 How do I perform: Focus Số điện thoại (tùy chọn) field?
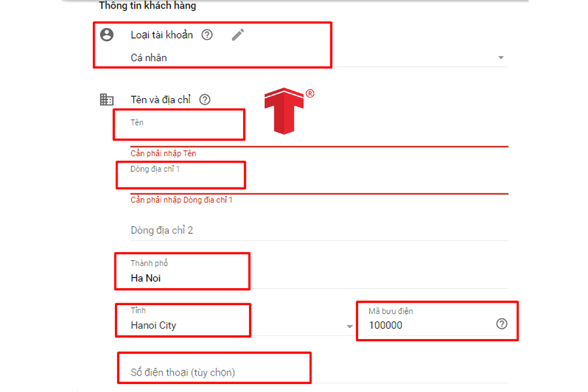319,372
